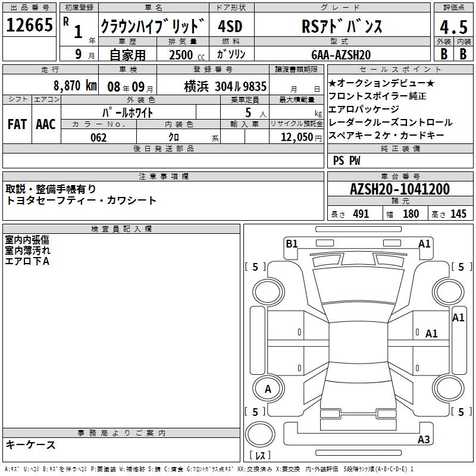
Task: Select the line エアロパッケージ
Action: [364, 109]
